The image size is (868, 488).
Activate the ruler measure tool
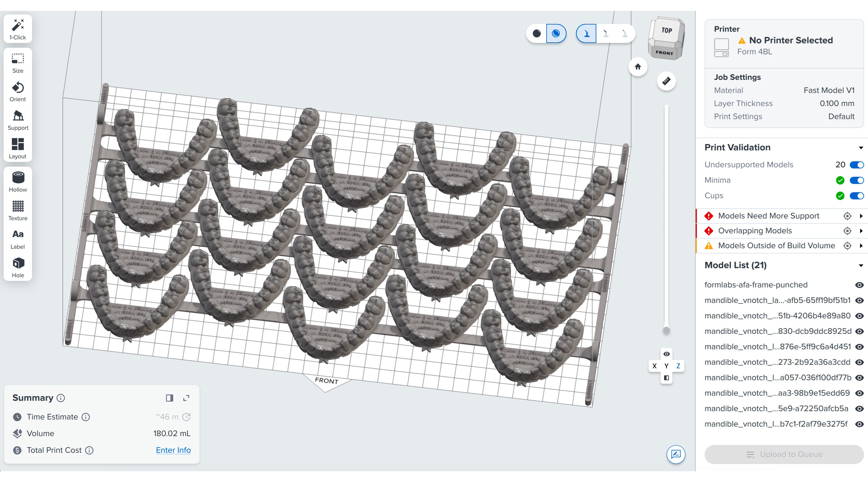(x=666, y=81)
